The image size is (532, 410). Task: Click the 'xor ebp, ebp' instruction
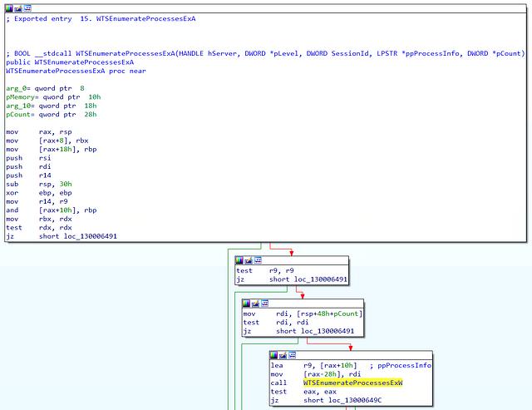[x=39, y=193]
